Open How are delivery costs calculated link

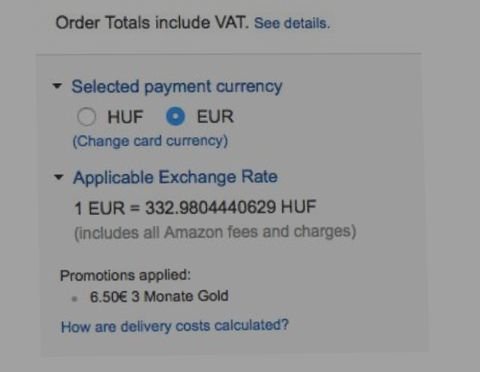point(175,326)
